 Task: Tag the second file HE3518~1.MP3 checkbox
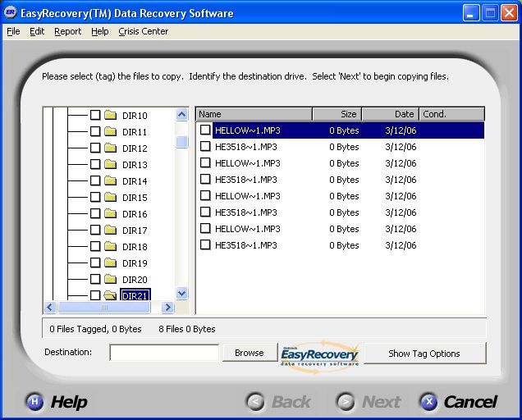[x=205, y=146]
